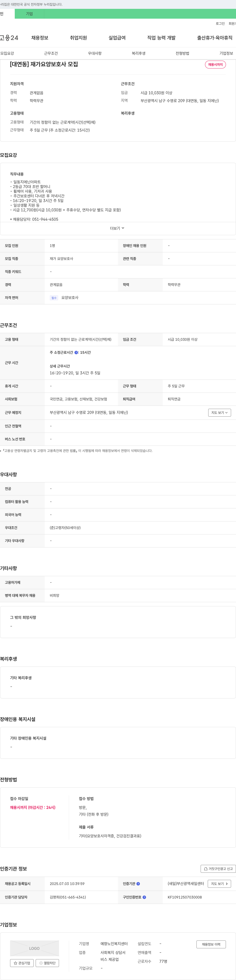
Task: Select the 77명 employee count
Action: 163,961
